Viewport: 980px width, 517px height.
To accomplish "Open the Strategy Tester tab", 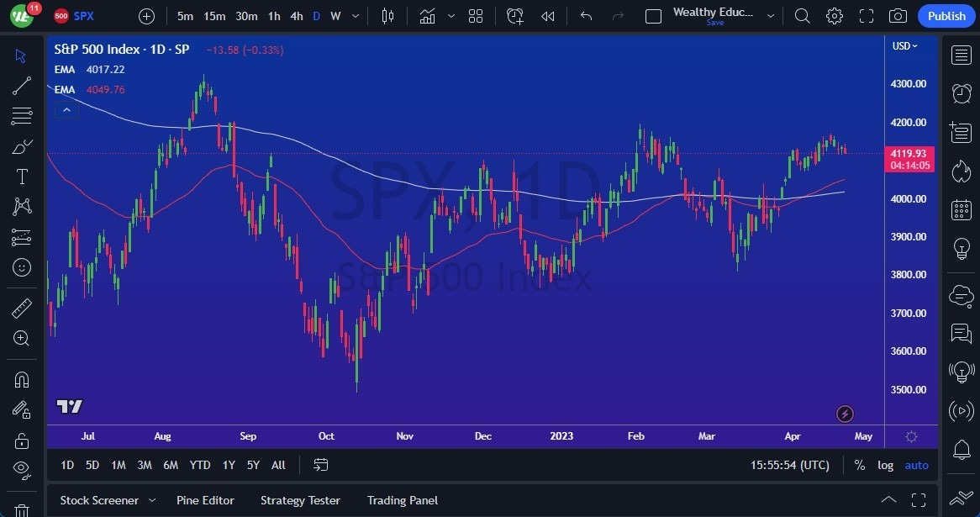I will pyautogui.click(x=300, y=499).
